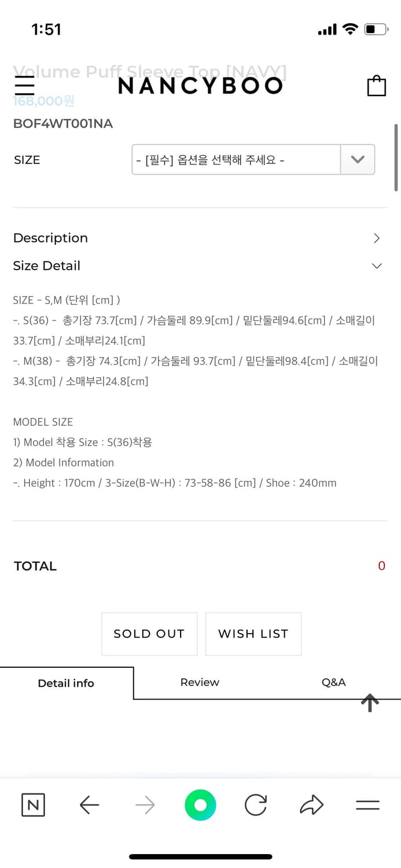The width and height of the screenshot is (401, 868).
Task: Open the shopping bag cart
Action: [376, 85]
